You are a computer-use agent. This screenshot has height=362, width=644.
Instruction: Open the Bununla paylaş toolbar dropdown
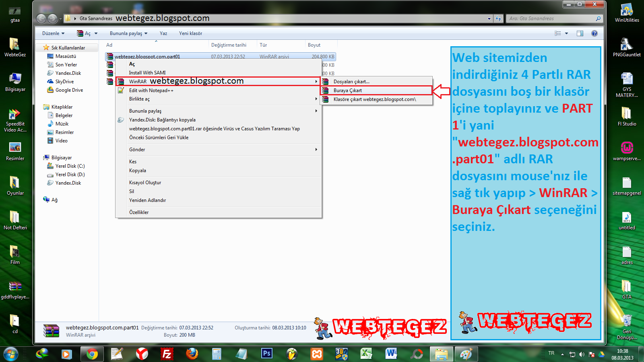(x=128, y=33)
